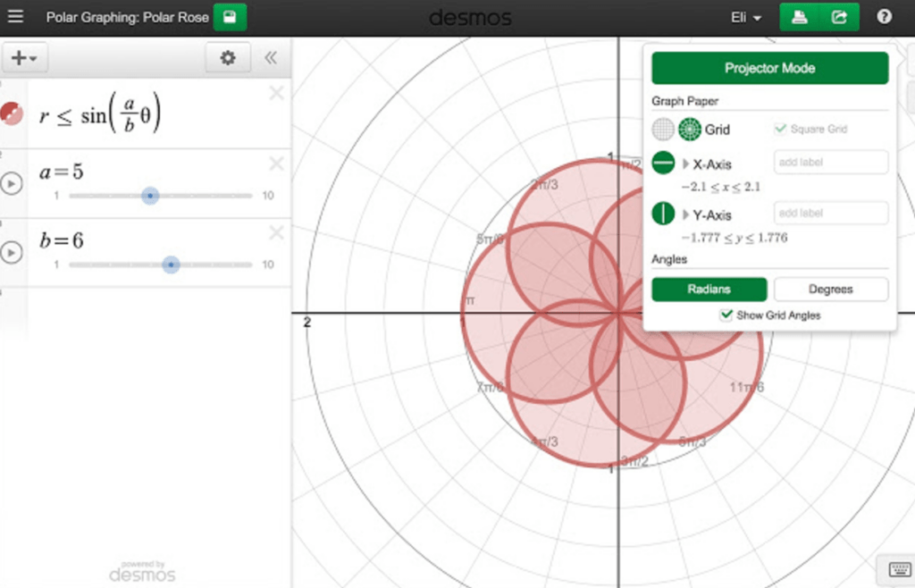Collapse the expression list panel

(270, 58)
